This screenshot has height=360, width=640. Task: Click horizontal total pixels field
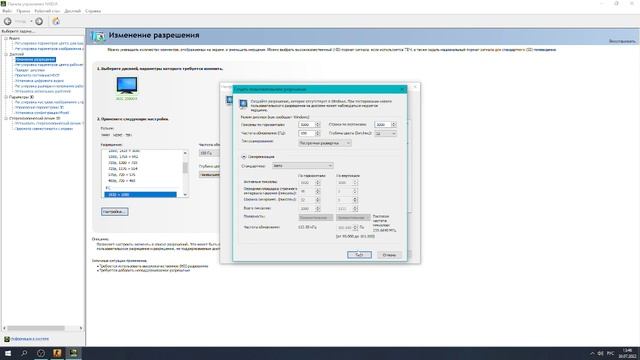[x=307, y=209]
